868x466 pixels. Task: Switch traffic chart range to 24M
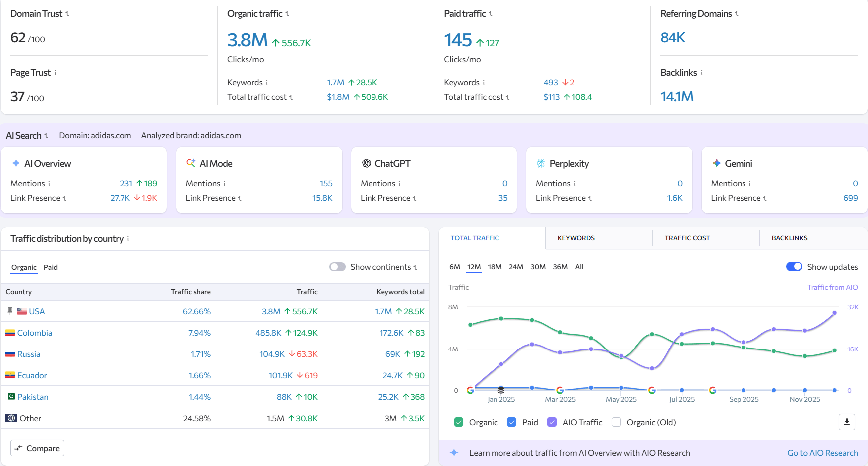coord(516,267)
